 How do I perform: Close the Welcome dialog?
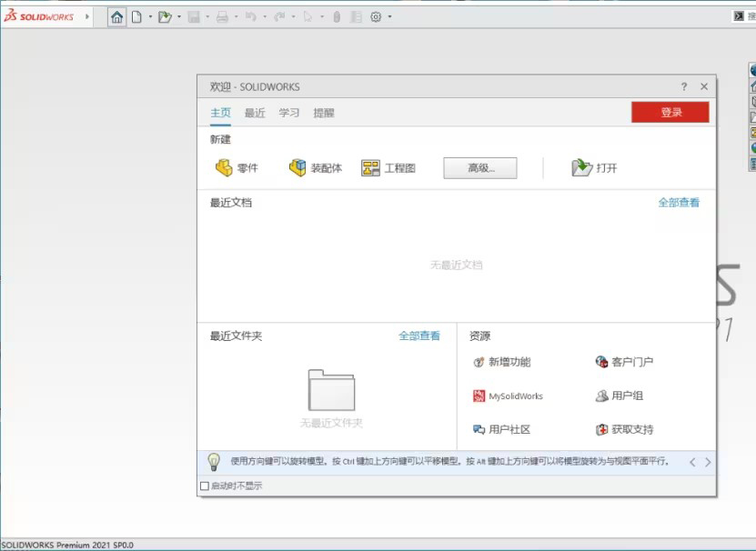click(704, 86)
